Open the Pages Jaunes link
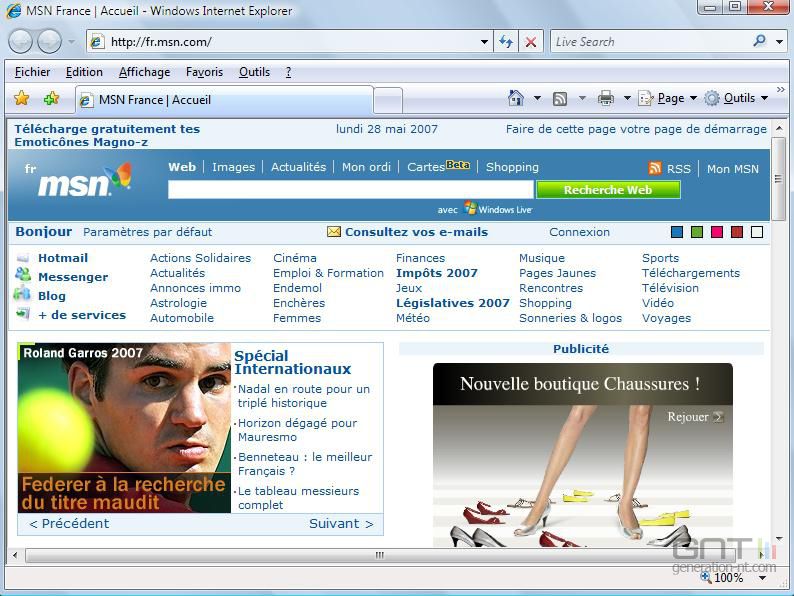The width and height of the screenshot is (794, 596). click(558, 273)
